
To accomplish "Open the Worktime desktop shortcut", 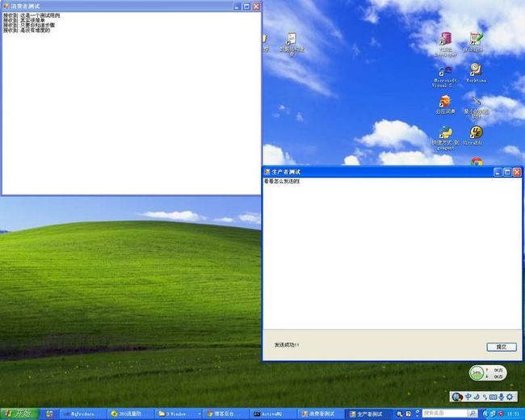I will 476,73.
